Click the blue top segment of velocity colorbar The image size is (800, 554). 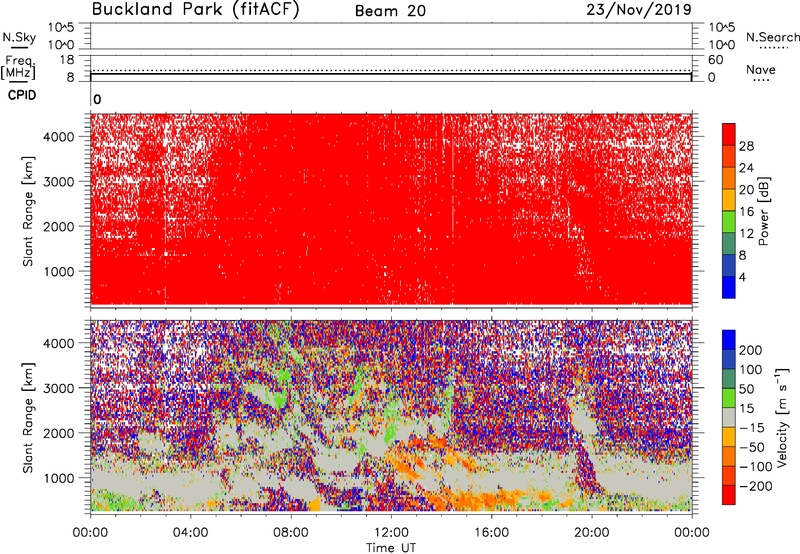click(729, 340)
